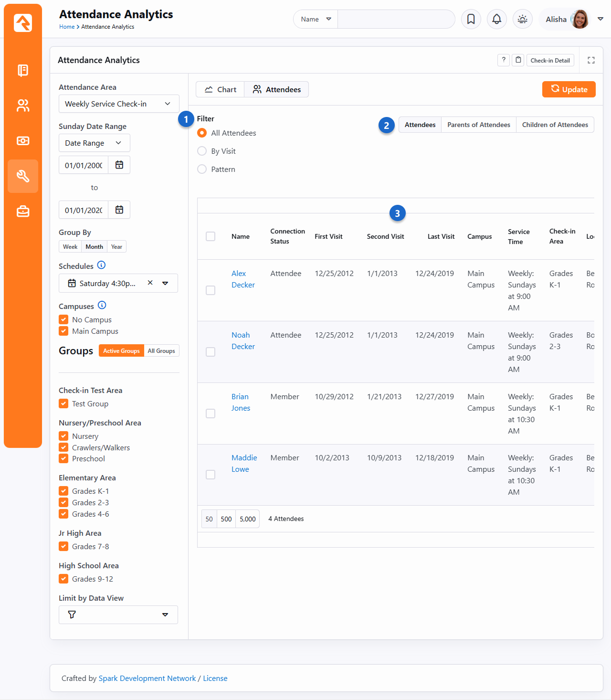
Task: Click the header search input field
Action: (396, 19)
